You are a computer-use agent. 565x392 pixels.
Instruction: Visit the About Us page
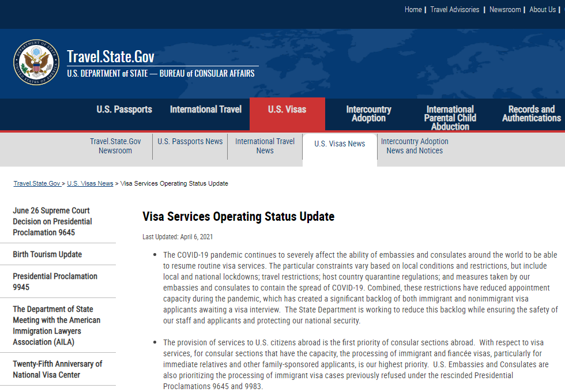pyautogui.click(x=543, y=10)
